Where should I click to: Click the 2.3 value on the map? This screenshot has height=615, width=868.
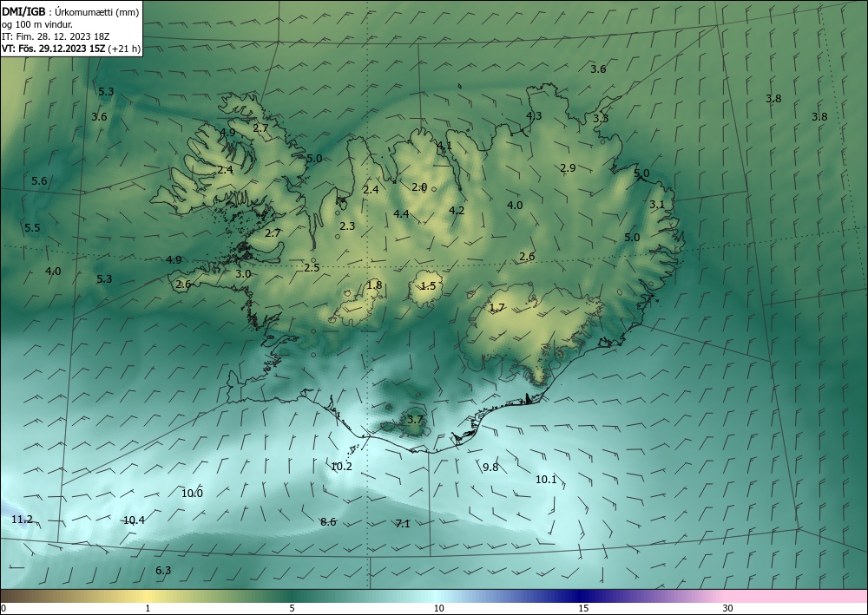click(347, 226)
